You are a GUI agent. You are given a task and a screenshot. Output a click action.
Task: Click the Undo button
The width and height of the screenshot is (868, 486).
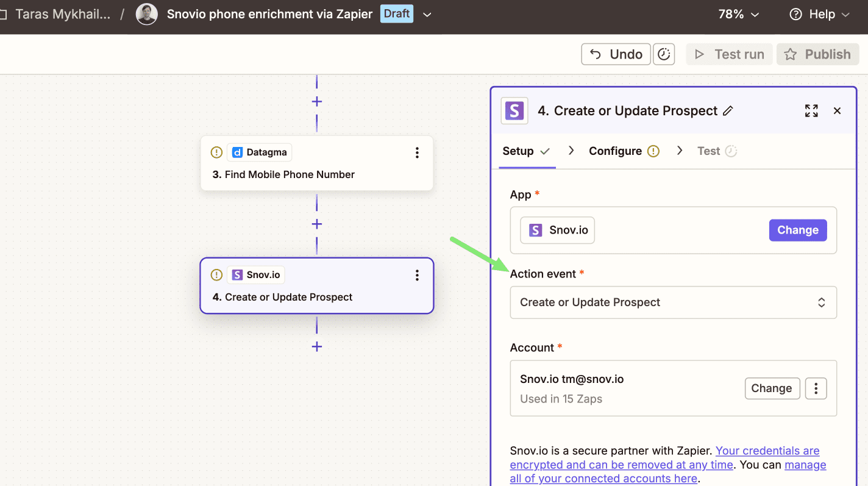[616, 54]
